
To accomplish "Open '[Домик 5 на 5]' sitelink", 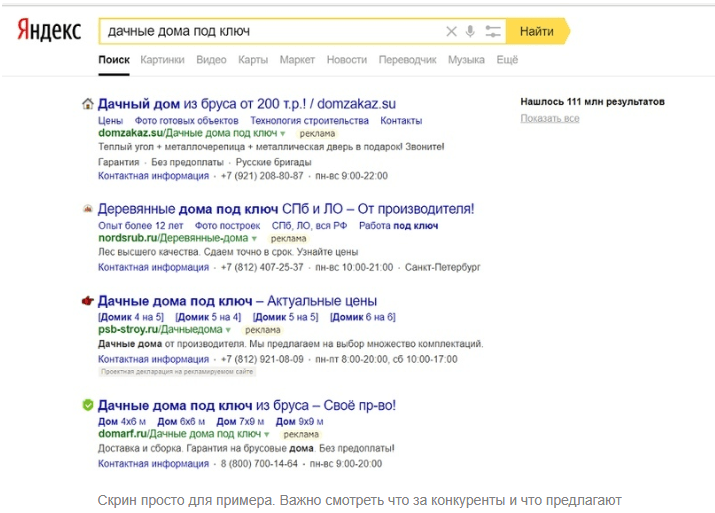I will tap(285, 317).
